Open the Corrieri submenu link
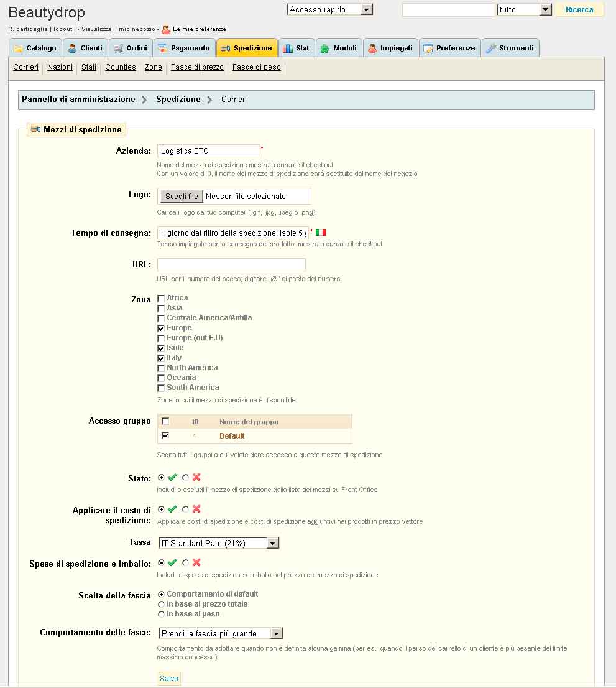This screenshot has height=688, width=616. coord(26,67)
